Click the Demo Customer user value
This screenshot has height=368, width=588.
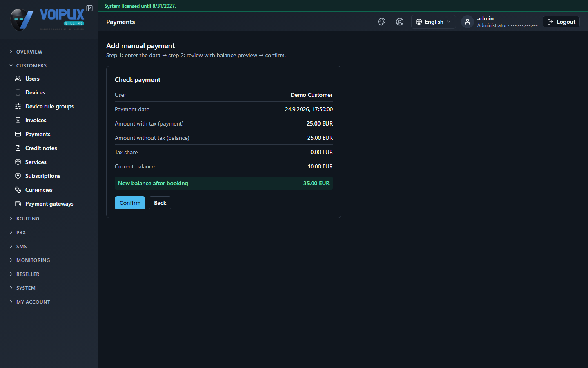(x=312, y=95)
